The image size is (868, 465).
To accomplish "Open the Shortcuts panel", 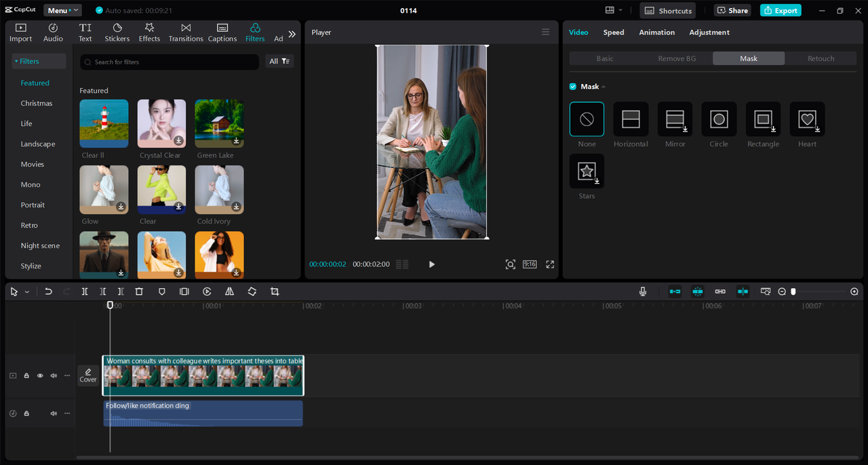I will coord(668,10).
